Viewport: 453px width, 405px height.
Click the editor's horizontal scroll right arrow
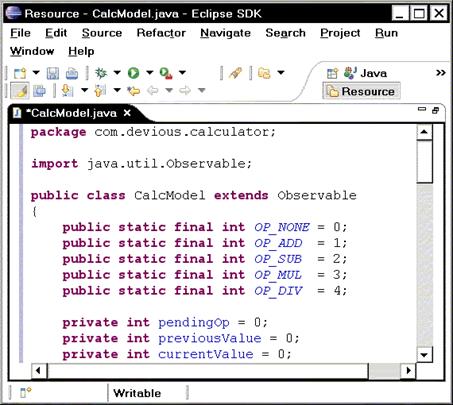point(408,370)
